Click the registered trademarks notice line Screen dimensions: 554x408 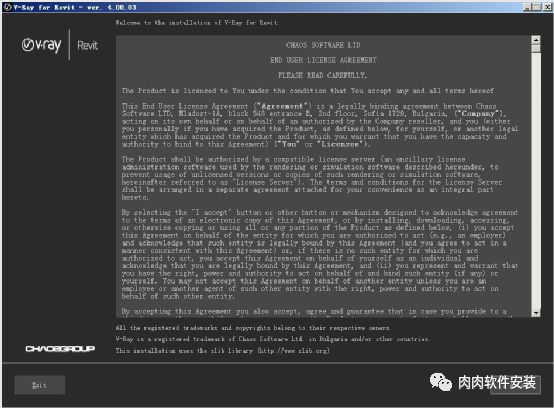(253, 328)
